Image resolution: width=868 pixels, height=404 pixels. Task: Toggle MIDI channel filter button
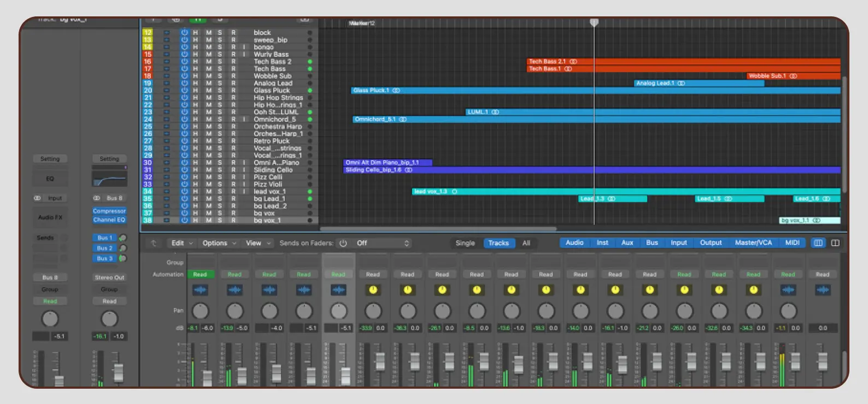click(792, 243)
